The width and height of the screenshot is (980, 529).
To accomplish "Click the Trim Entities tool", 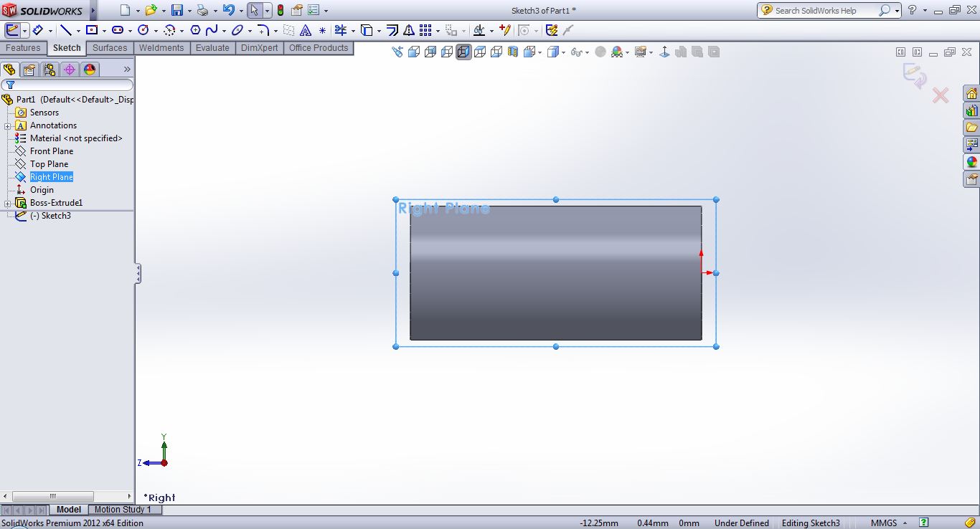I will (x=340, y=30).
